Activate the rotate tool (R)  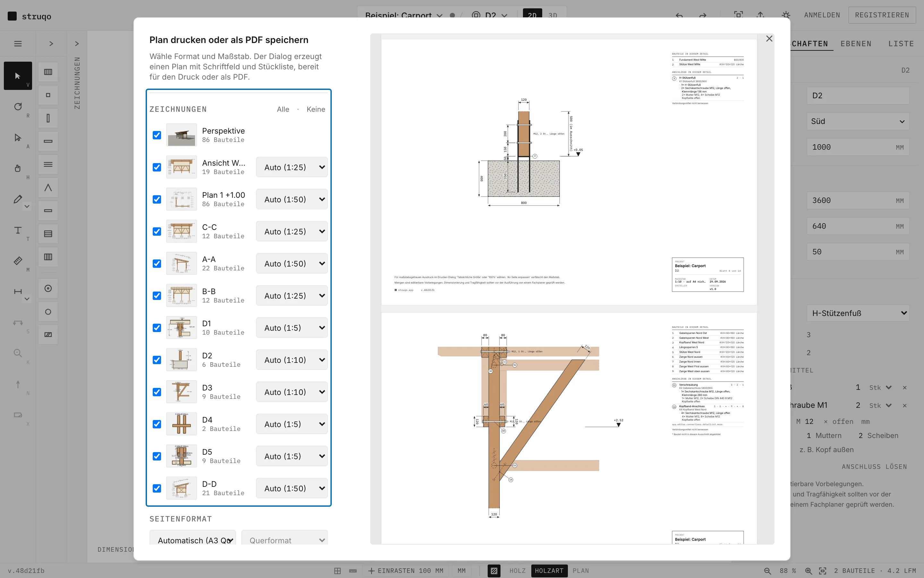tap(18, 107)
